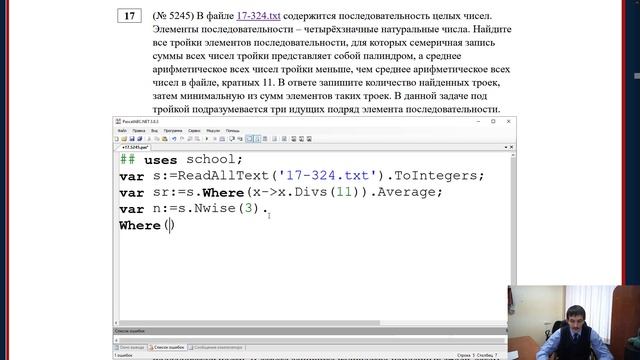Click the Save All toolbar icon
640x360 pixels.
point(140,139)
